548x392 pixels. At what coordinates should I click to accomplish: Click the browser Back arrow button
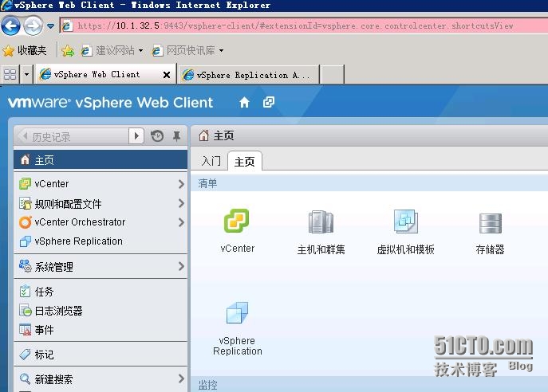11,25
